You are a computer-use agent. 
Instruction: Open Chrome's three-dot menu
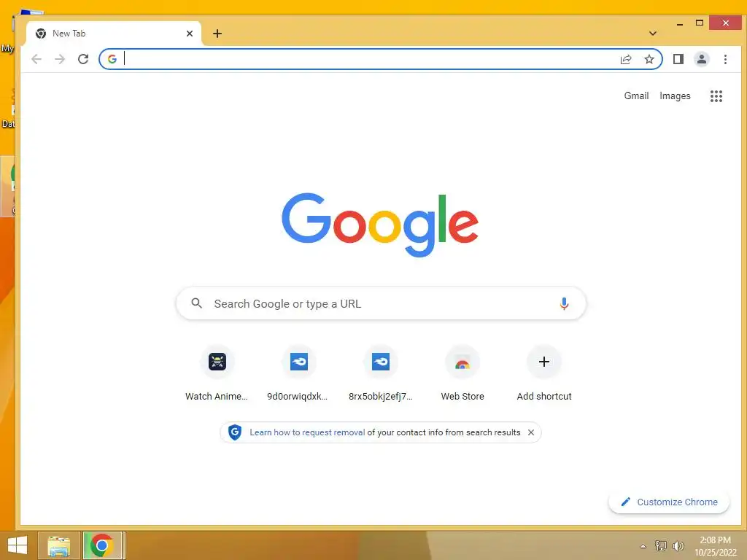point(725,59)
